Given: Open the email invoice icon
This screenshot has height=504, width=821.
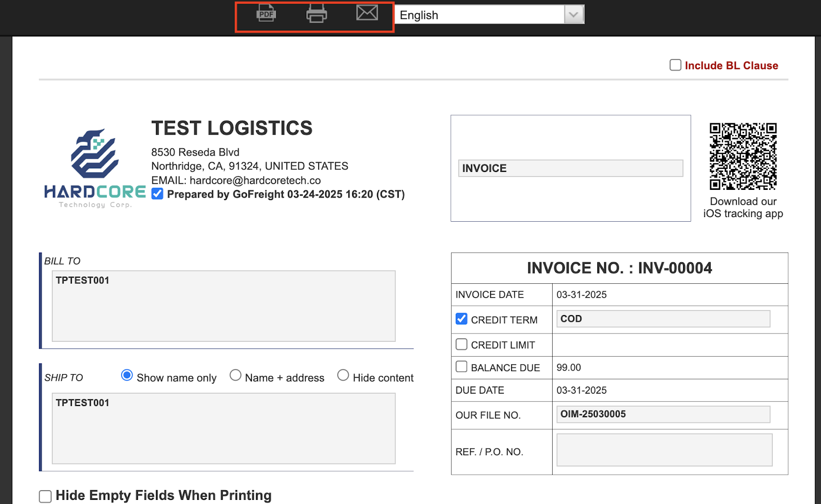Looking at the screenshot, I should [367, 13].
